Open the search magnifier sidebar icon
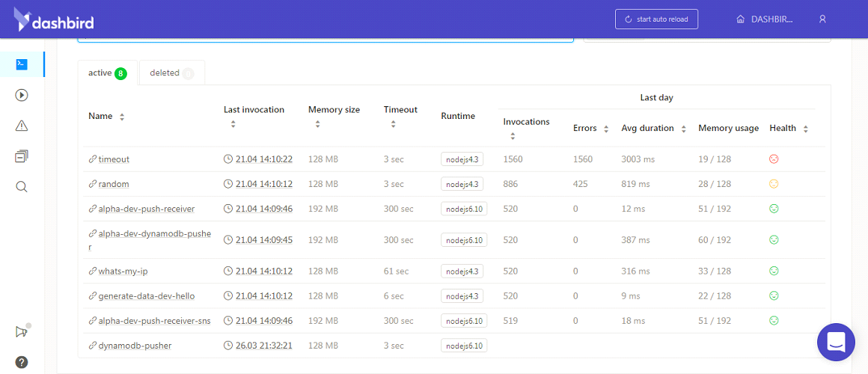The width and height of the screenshot is (868, 374). click(x=22, y=187)
